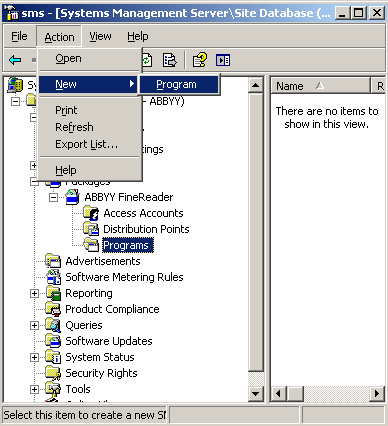Close the Action menu from menu bar
The image size is (388, 426).
(x=59, y=37)
